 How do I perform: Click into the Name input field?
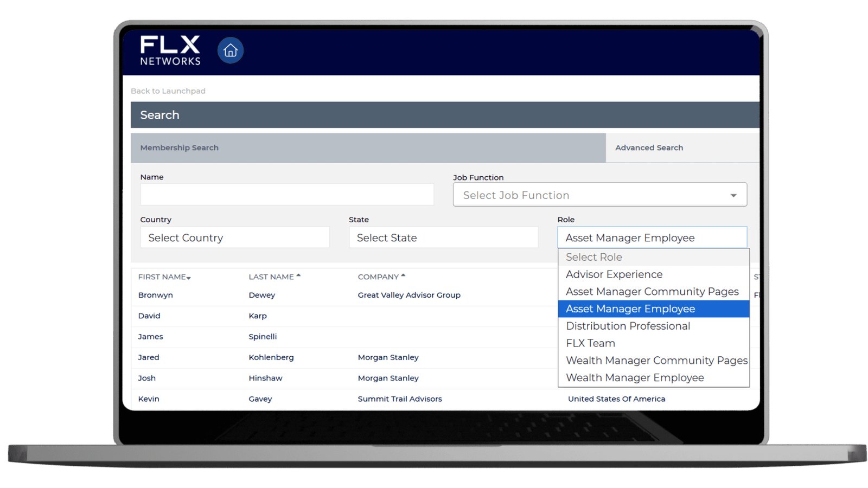(x=287, y=195)
